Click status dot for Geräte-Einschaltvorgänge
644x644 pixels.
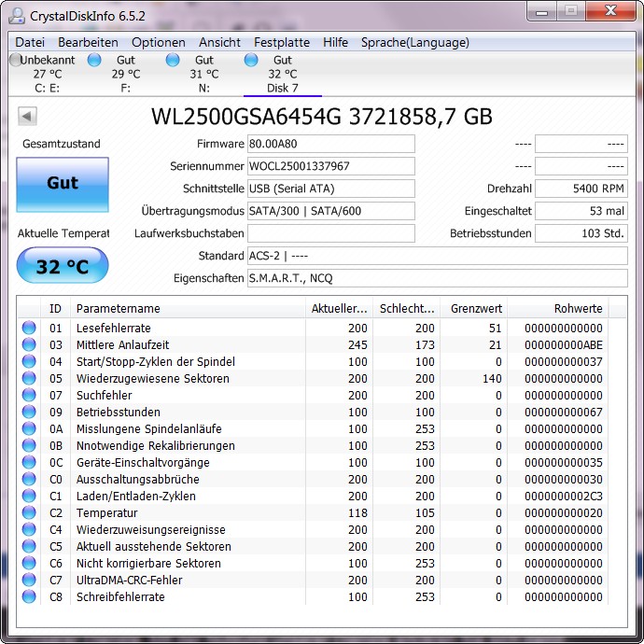(29, 462)
